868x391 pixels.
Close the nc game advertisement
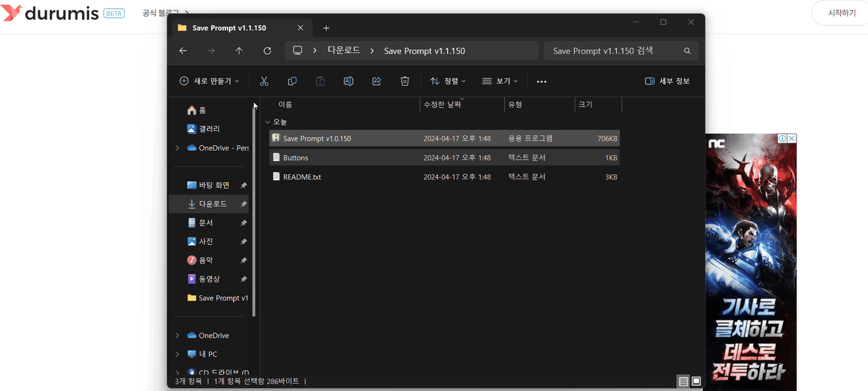(792, 139)
